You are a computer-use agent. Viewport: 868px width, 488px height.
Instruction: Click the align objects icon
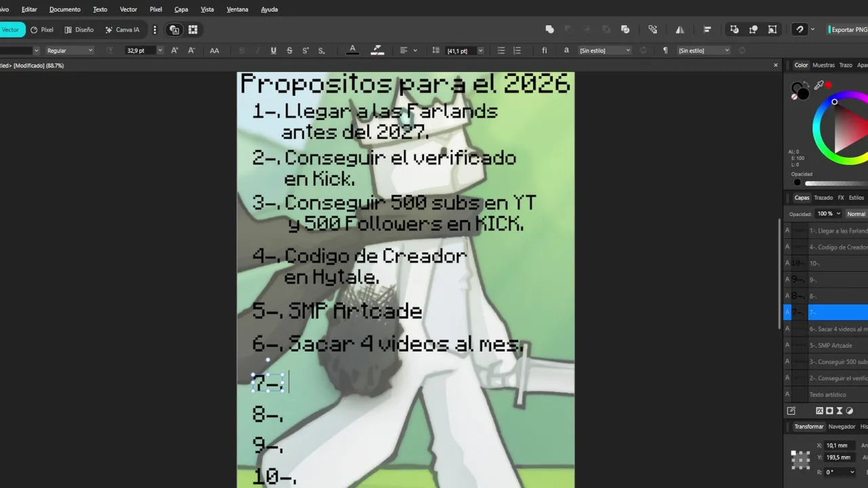[707, 30]
